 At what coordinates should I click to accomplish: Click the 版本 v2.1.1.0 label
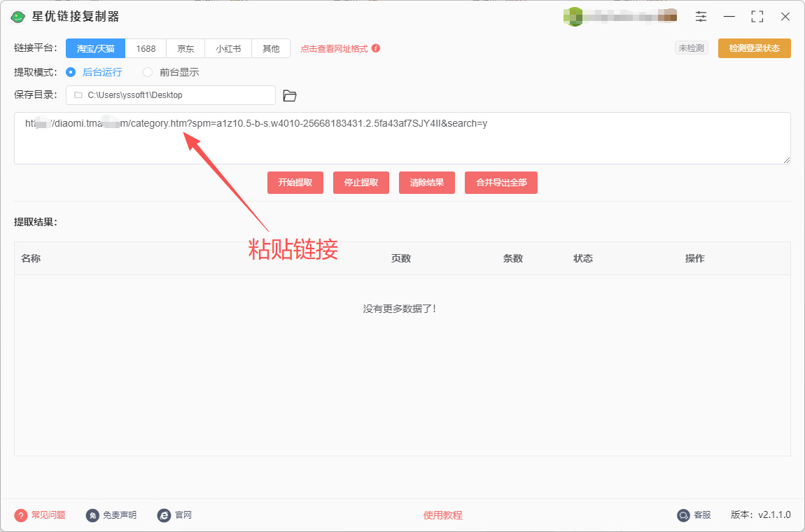(x=761, y=515)
